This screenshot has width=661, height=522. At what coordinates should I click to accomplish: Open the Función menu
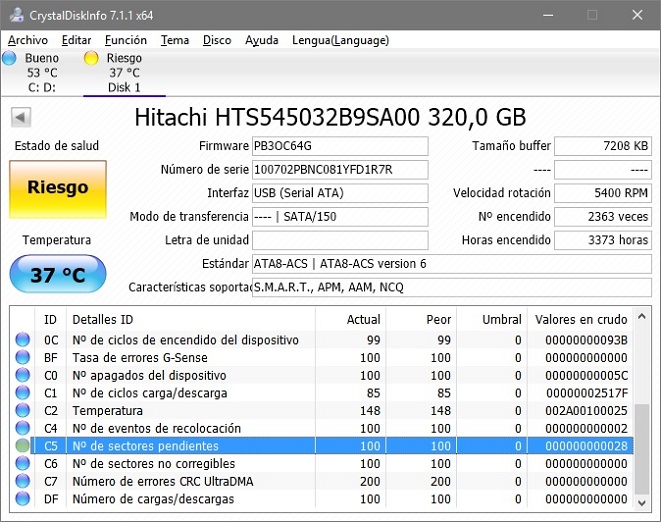coord(125,40)
